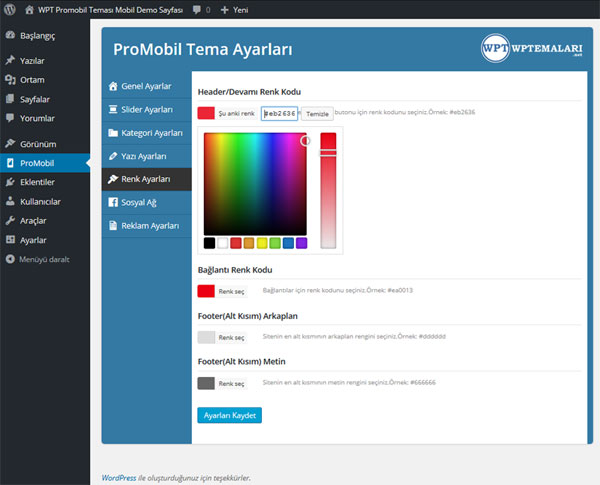Open the Slider Ayarları tab

tap(147, 110)
